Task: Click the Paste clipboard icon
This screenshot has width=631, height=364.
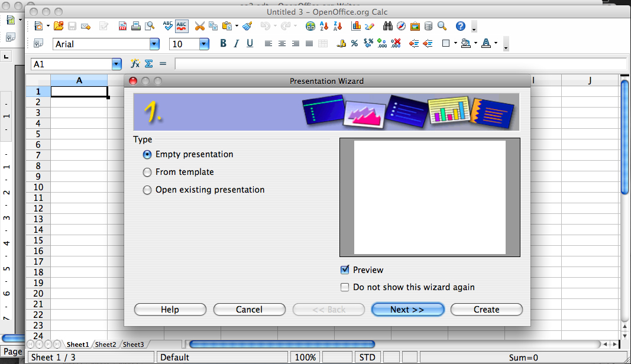Action: coord(227,26)
